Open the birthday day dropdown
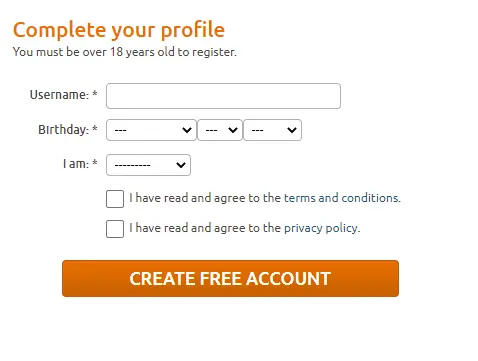478x361 pixels. [220, 130]
